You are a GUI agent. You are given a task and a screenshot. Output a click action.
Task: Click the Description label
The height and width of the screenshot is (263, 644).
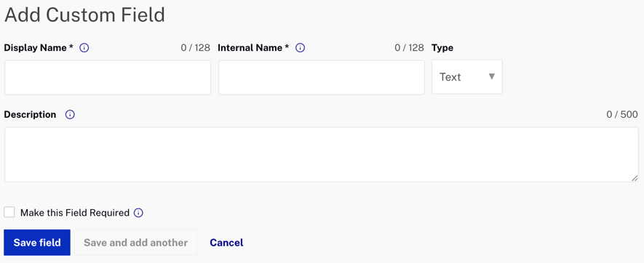click(30, 115)
